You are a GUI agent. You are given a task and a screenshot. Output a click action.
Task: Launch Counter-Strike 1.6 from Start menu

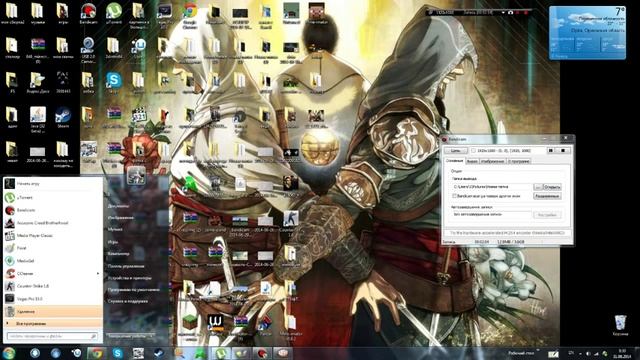click(53, 286)
